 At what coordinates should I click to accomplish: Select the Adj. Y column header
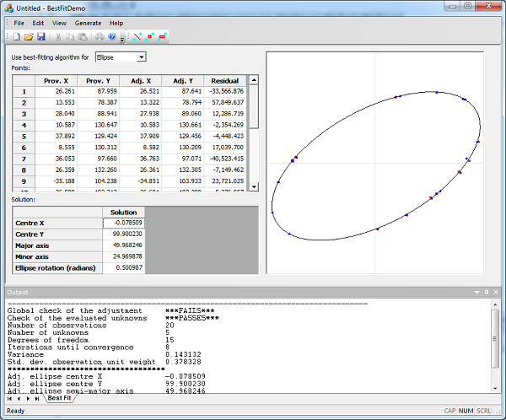click(x=183, y=81)
